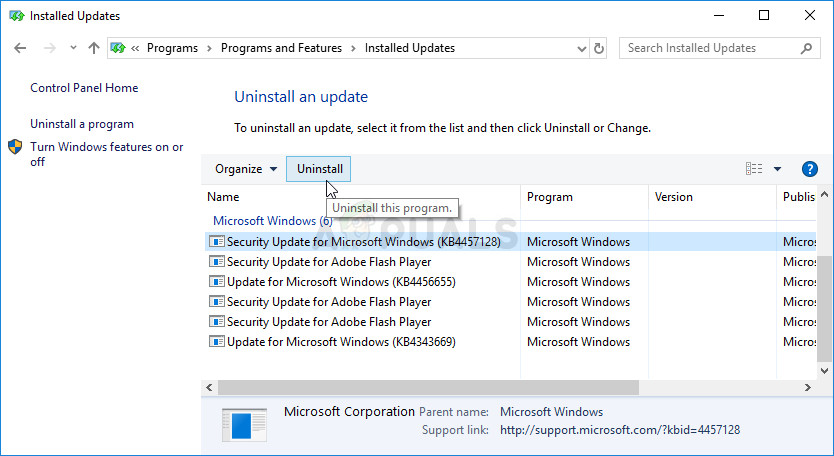Click the Search Installed Updates field

(x=710, y=48)
